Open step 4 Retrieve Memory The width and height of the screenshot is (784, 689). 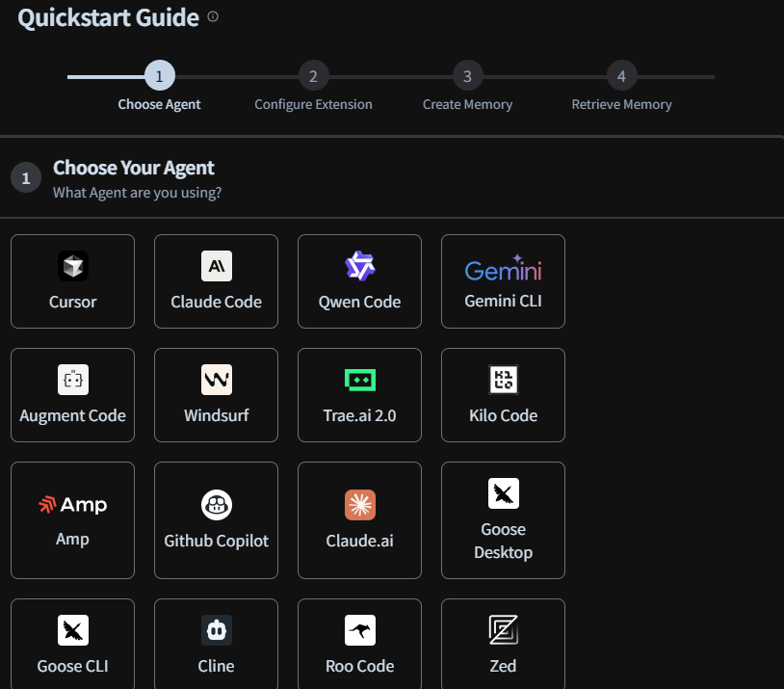pos(621,75)
